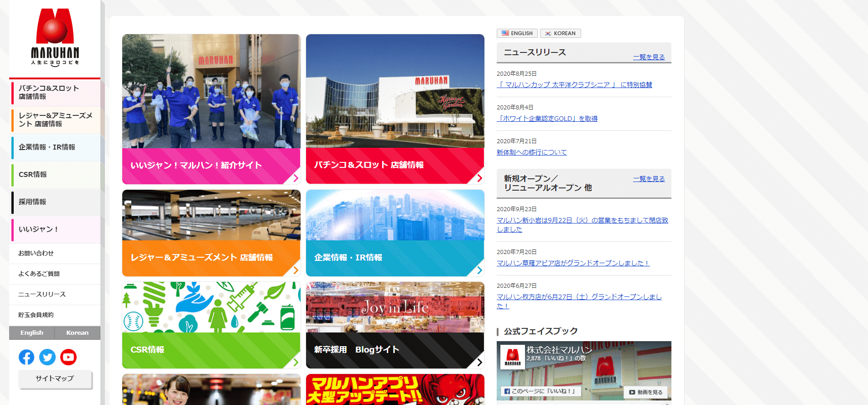Open the Facebook icon in the sidebar
The height and width of the screenshot is (405, 868).
(26, 357)
